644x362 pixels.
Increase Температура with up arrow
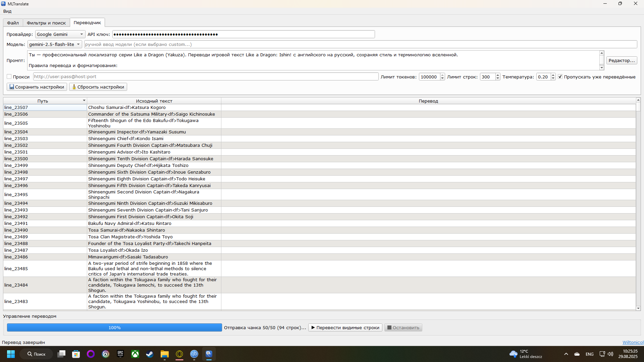point(553,75)
